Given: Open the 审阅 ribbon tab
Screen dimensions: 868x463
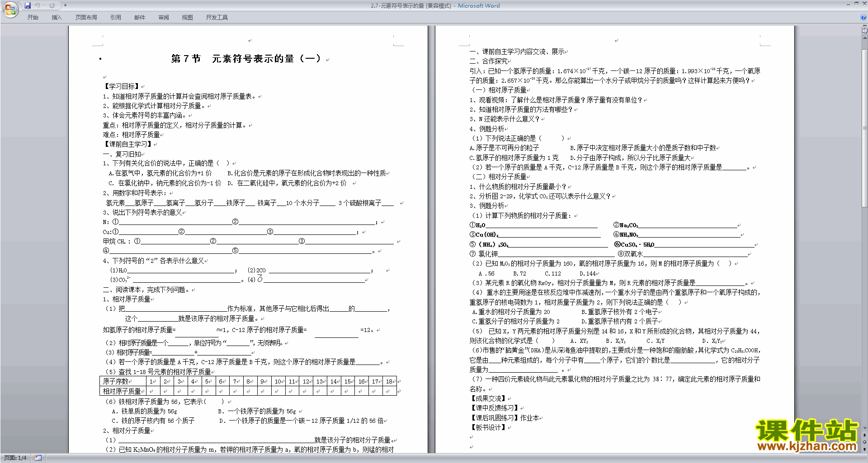Looking at the screenshot, I should click(164, 18).
